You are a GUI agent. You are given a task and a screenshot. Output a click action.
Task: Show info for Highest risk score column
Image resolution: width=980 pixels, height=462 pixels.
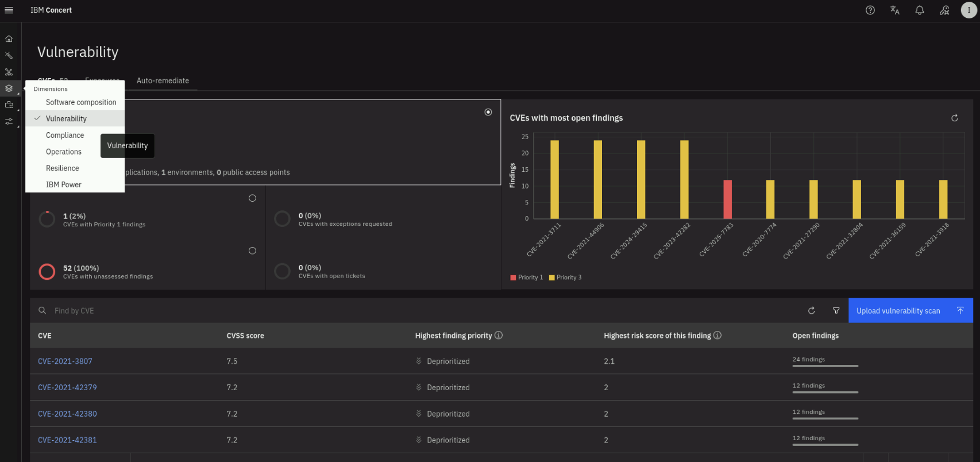717,336
